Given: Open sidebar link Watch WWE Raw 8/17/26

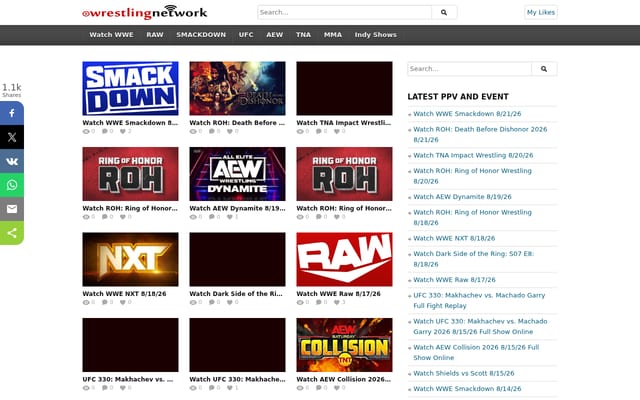Looking at the screenshot, I should [x=454, y=280].
